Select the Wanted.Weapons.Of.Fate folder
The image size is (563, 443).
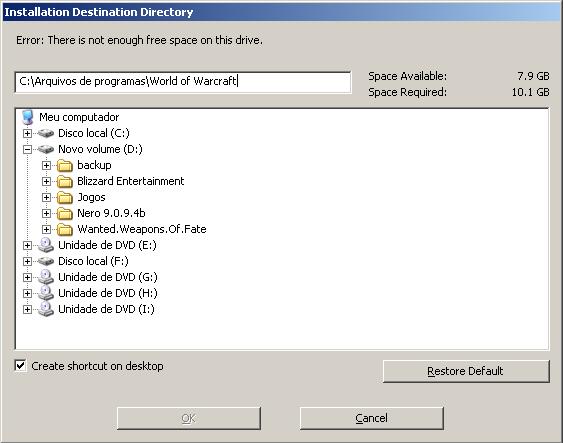click(x=142, y=229)
